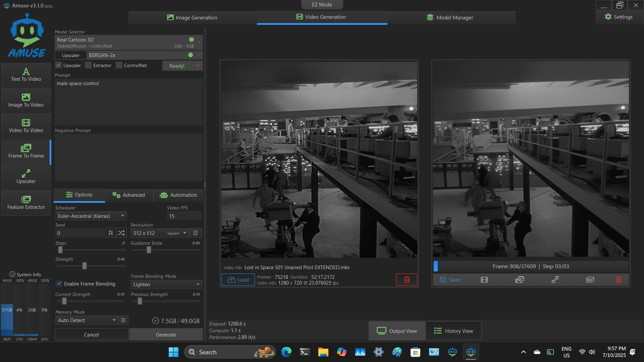Click red X next to Ready
This screenshot has width=644, height=362.
click(198, 66)
